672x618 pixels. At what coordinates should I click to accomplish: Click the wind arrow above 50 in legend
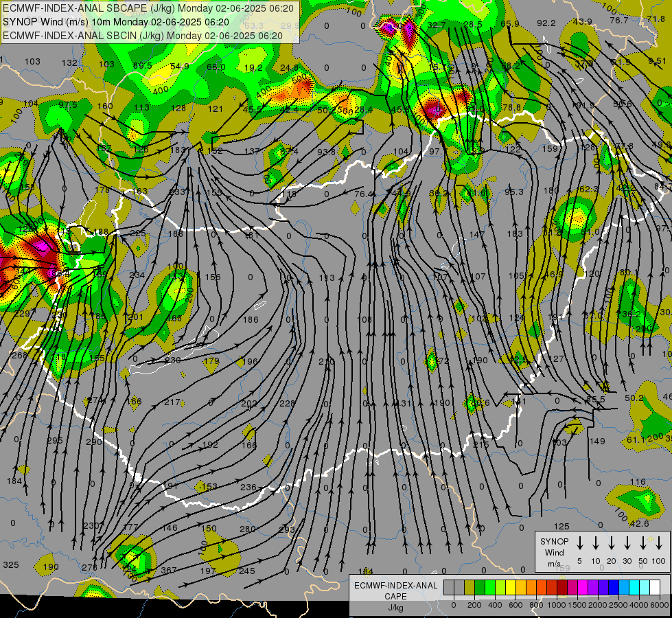point(643,543)
